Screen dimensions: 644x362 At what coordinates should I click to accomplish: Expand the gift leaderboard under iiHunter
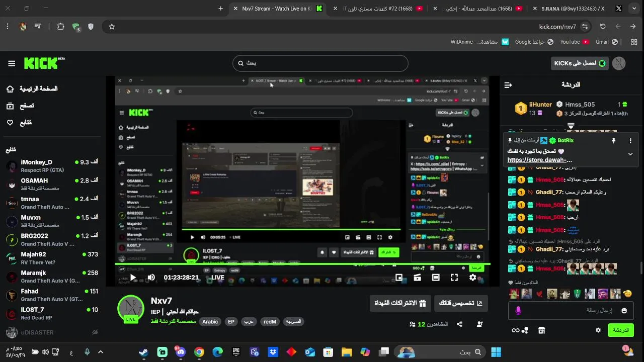pos(571,125)
